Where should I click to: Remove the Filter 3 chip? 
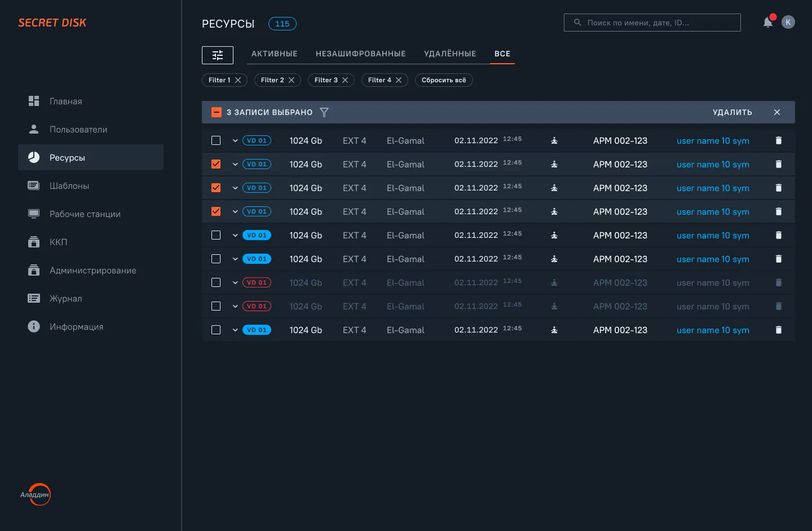(x=345, y=80)
